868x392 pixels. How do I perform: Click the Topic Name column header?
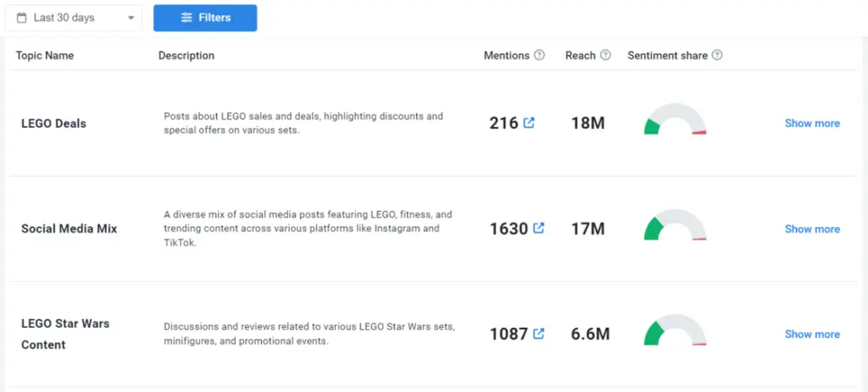point(45,56)
